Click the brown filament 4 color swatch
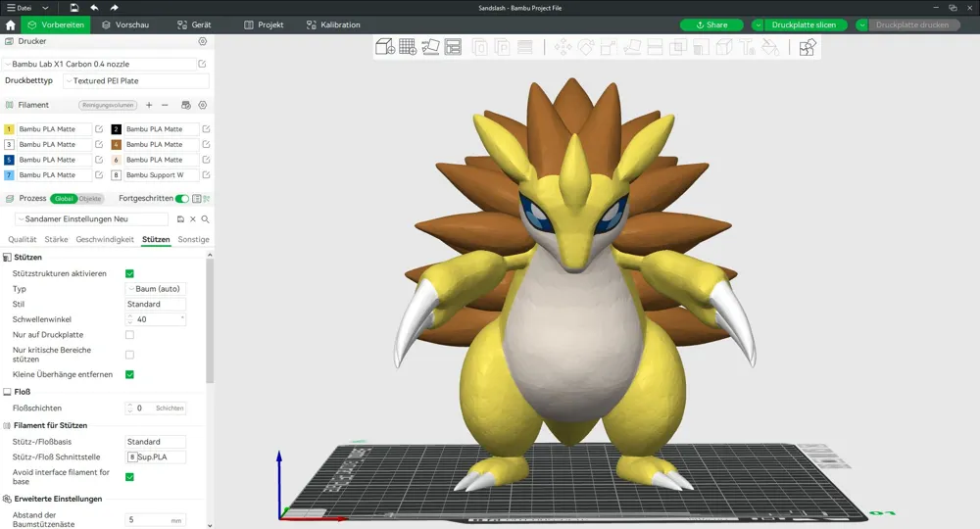This screenshot has height=529, width=980. [117, 144]
